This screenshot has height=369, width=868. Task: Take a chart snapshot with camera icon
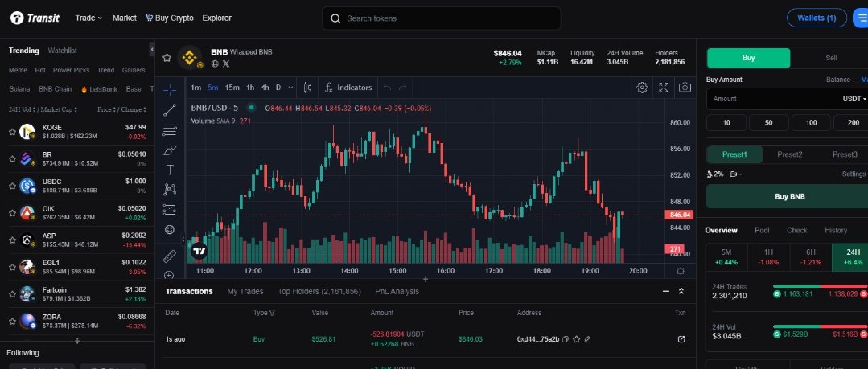pyautogui.click(x=685, y=88)
